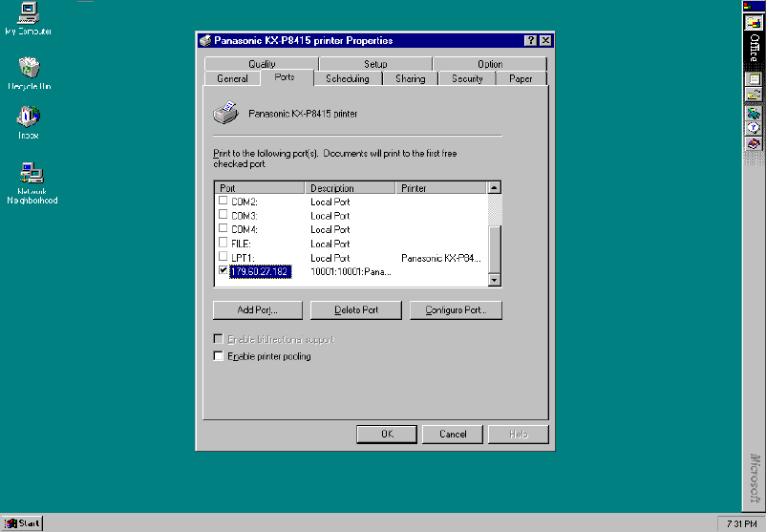
Task: Uncheck the 179.60.27.182 port checkbox
Action: pyautogui.click(x=223, y=271)
